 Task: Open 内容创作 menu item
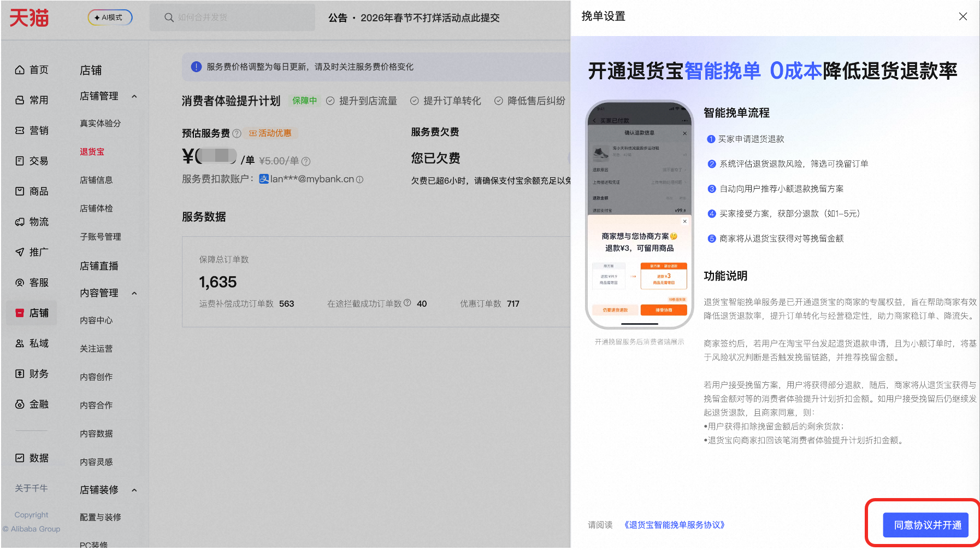96,377
